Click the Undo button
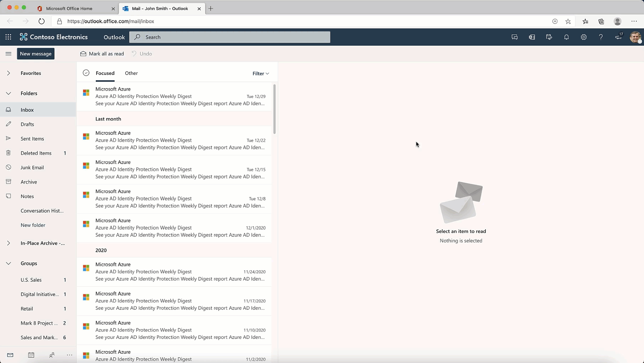Viewport: 644px width, 363px height. point(142,54)
